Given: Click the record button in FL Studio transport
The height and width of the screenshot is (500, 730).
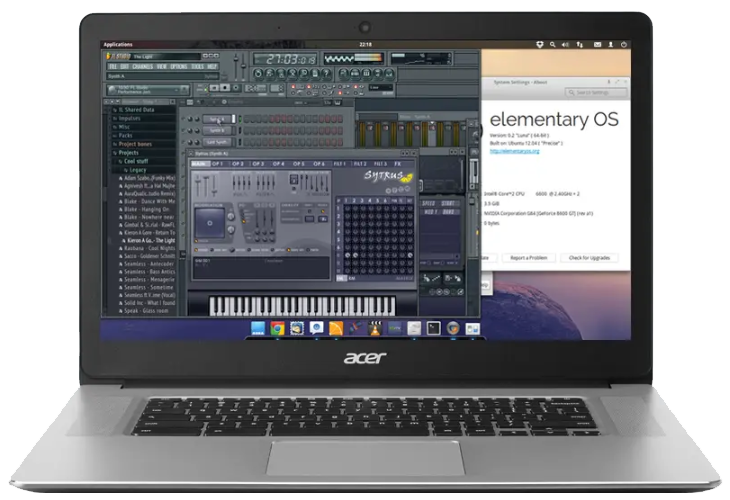Looking at the screenshot, I should [236, 88].
